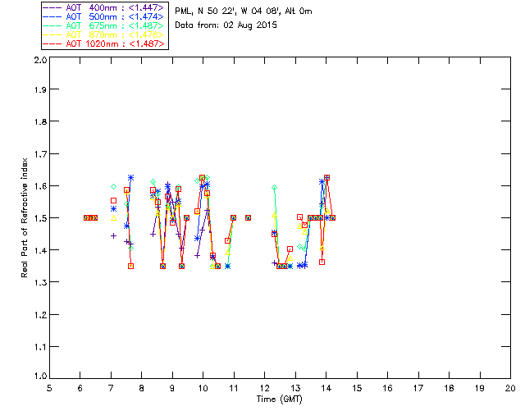This screenshot has width=525, height=420.
Task: Click the AOT 500nm legend entry
Action: coord(103,16)
